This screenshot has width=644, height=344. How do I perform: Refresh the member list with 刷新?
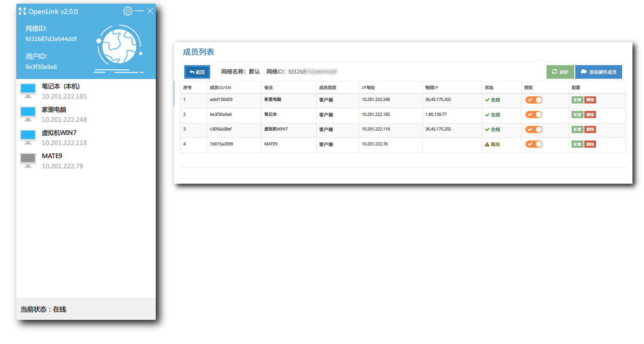point(560,72)
